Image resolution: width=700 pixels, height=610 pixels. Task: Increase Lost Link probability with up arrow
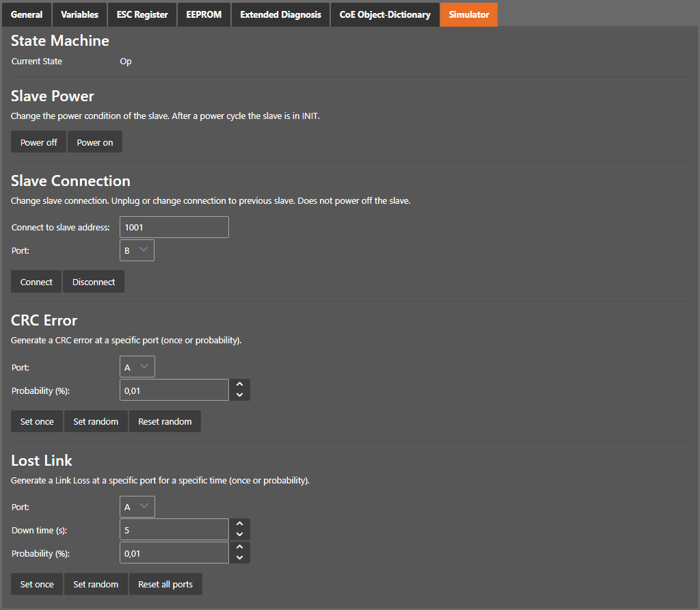coord(239,548)
